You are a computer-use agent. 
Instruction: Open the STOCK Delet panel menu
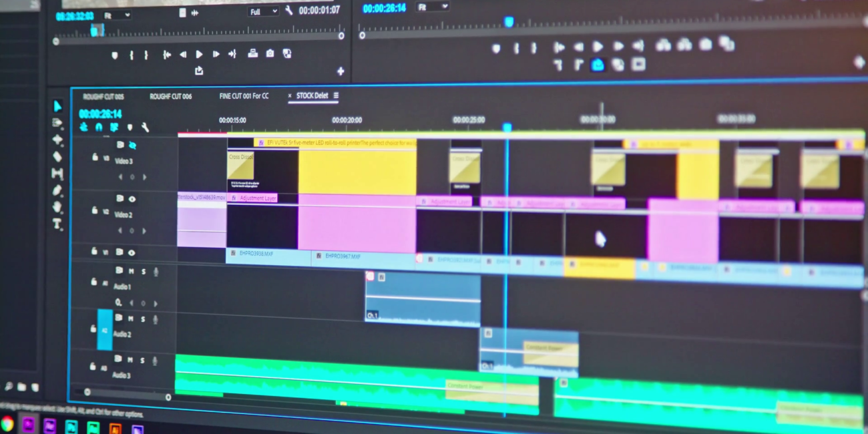click(x=336, y=95)
